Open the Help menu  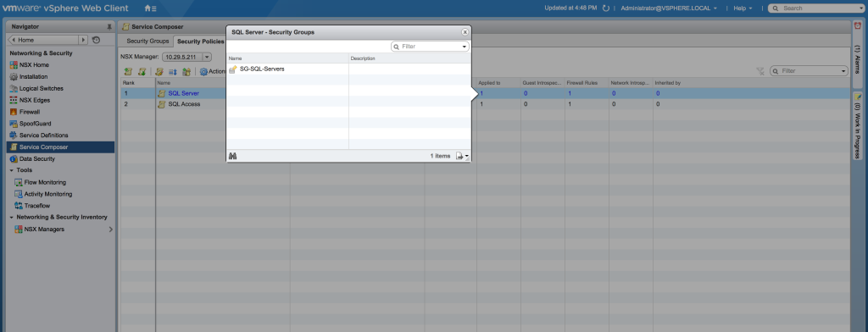coord(743,8)
